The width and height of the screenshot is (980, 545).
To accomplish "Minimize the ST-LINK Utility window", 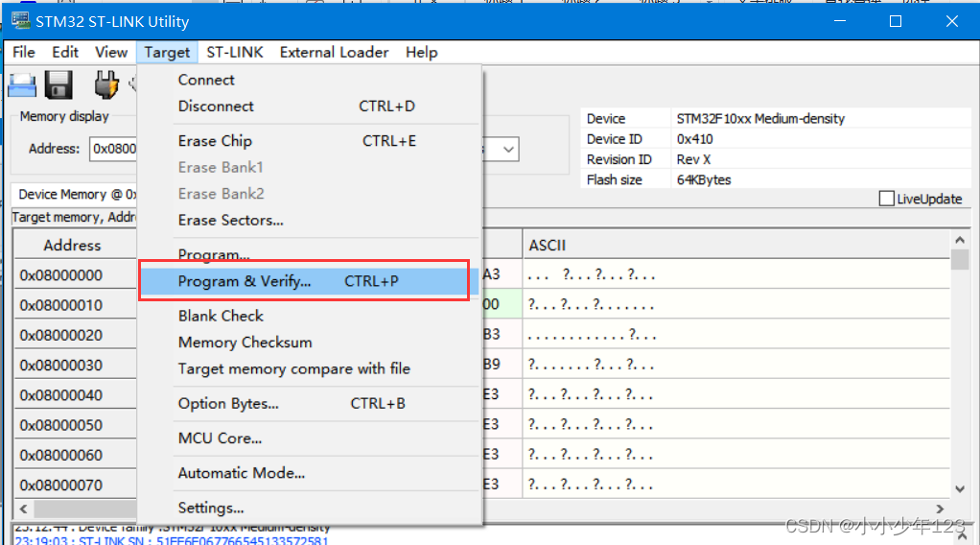I will click(840, 21).
